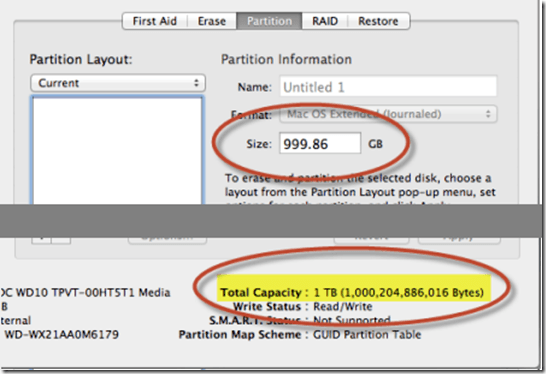Image resolution: width=546 pixels, height=374 pixels.
Task: Open the Erase tab
Action: 212,21
